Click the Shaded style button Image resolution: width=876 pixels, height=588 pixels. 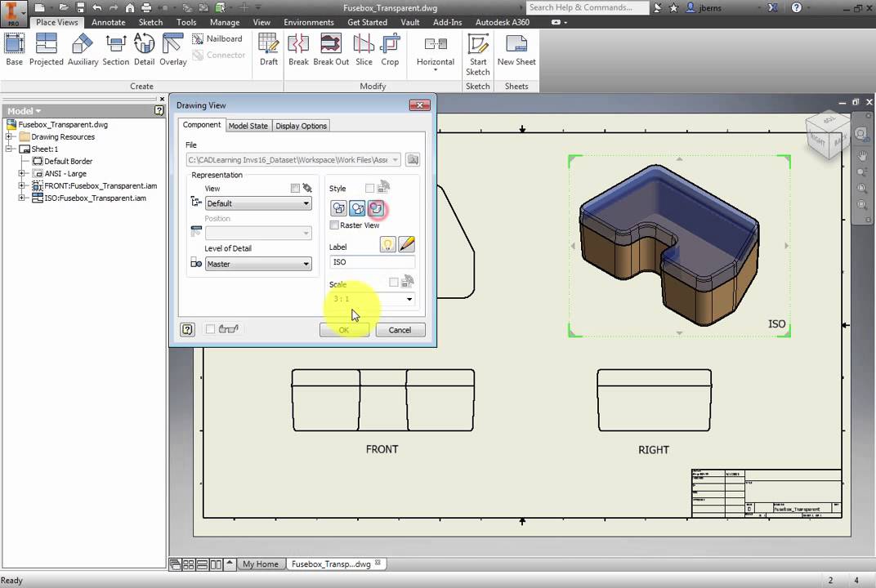(x=376, y=208)
